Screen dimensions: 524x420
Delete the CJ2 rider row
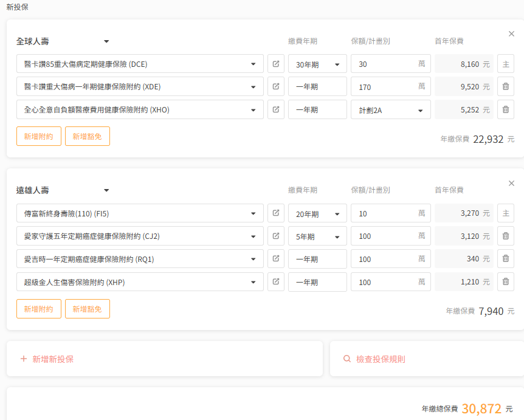pos(506,236)
